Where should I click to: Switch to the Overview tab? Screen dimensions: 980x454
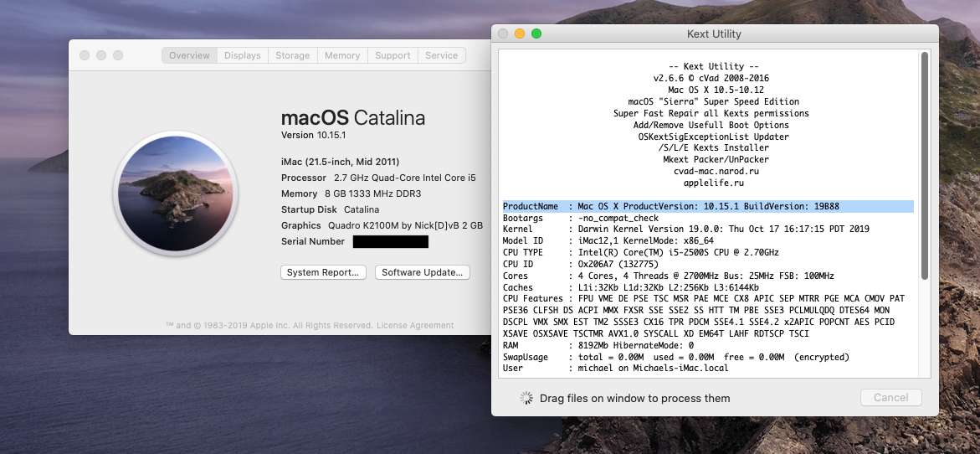189,55
